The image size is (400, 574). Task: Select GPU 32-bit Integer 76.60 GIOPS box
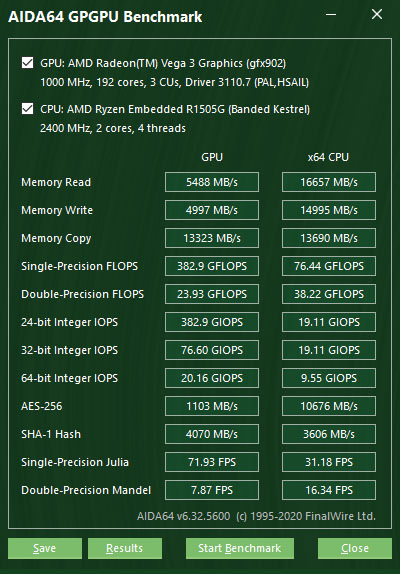[x=212, y=350]
